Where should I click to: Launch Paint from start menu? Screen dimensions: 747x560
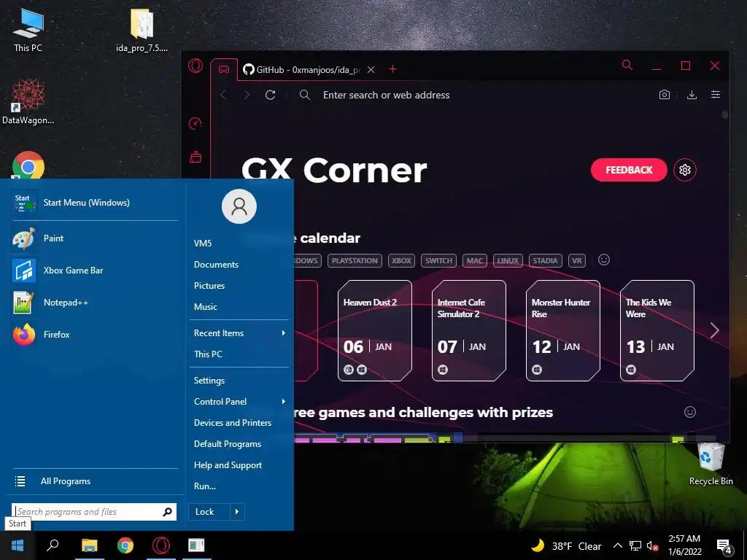click(95, 238)
